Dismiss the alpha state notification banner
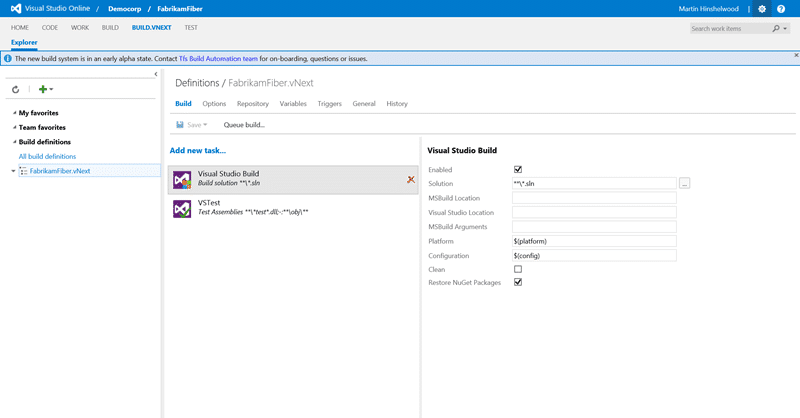The image size is (800, 418). 796,55
